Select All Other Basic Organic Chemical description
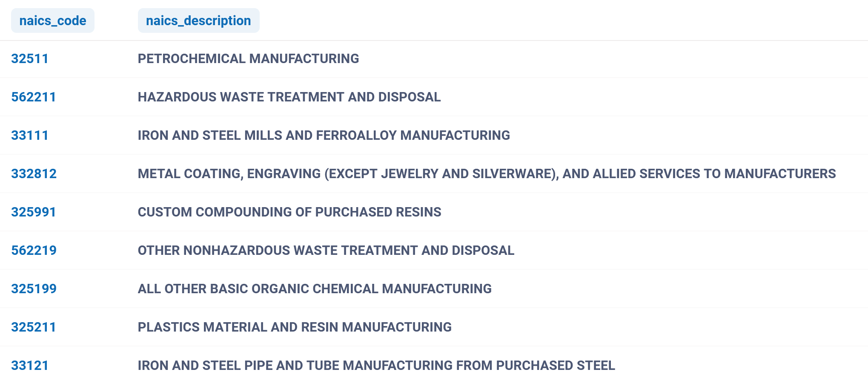Screen dimensions: 868x381 [x=315, y=289]
